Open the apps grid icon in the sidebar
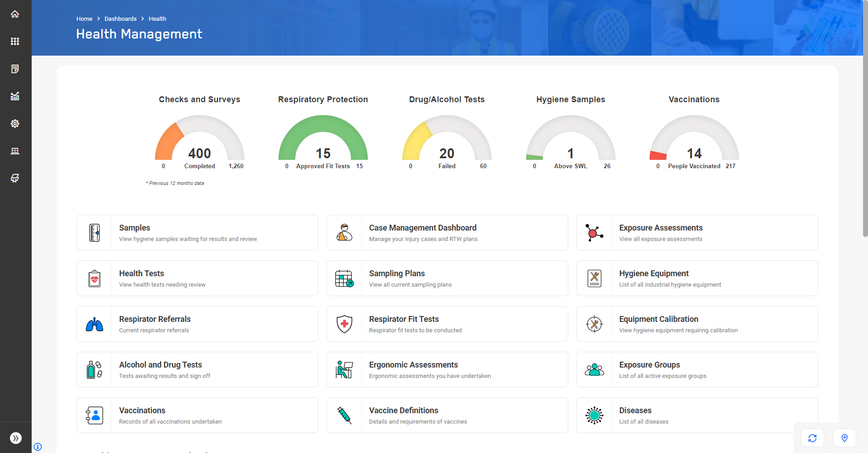 coord(15,41)
